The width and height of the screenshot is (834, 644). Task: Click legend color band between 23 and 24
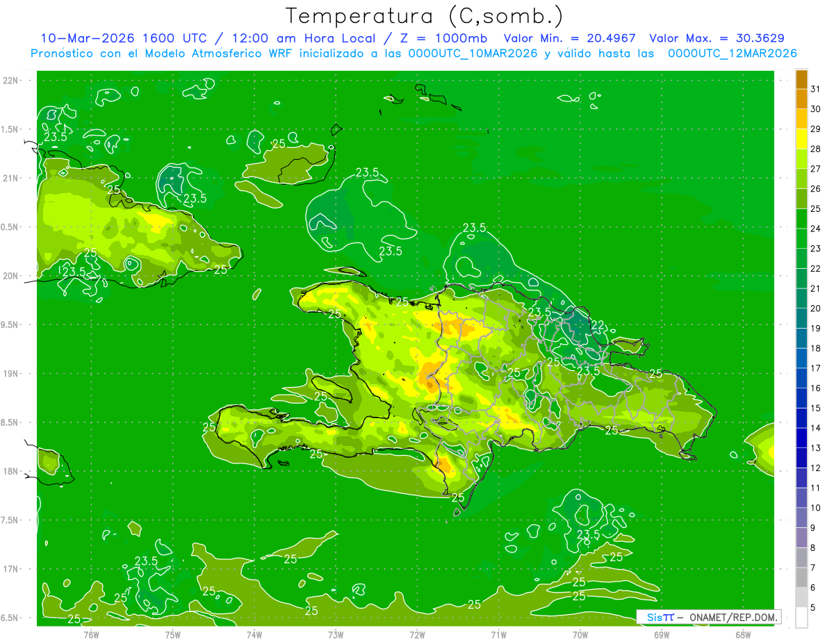(x=801, y=238)
